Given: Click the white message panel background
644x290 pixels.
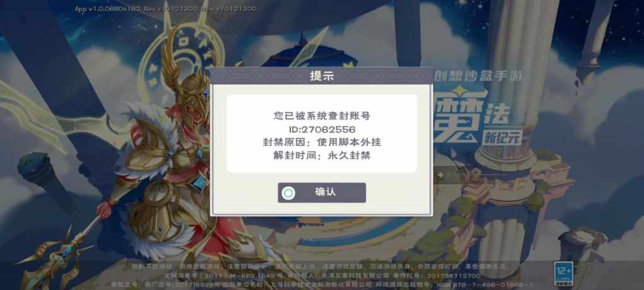Looking at the screenshot, I should point(321,134).
